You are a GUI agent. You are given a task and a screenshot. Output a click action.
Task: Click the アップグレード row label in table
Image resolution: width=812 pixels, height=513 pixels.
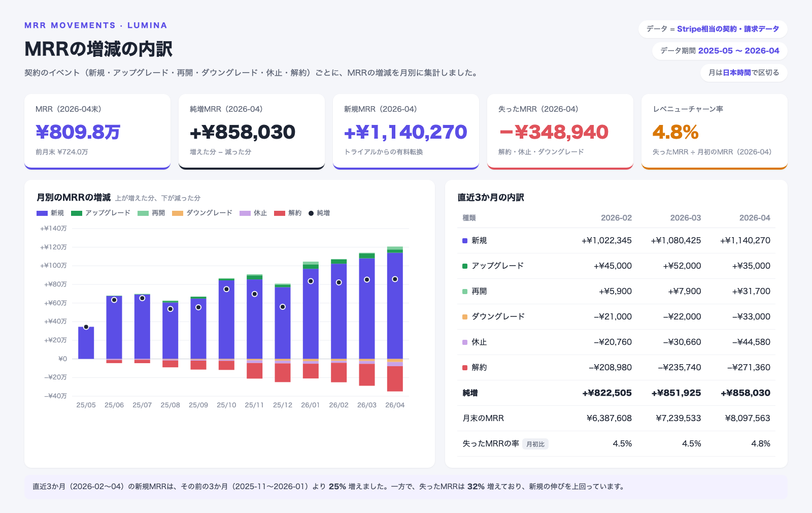497,266
